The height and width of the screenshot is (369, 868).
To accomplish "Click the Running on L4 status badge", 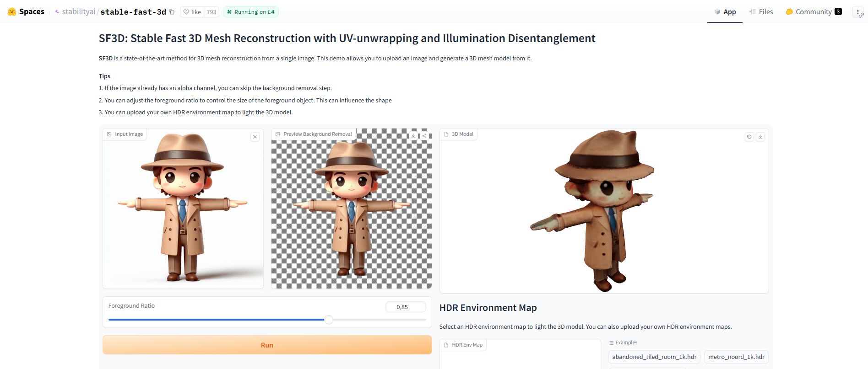I will pyautogui.click(x=251, y=12).
